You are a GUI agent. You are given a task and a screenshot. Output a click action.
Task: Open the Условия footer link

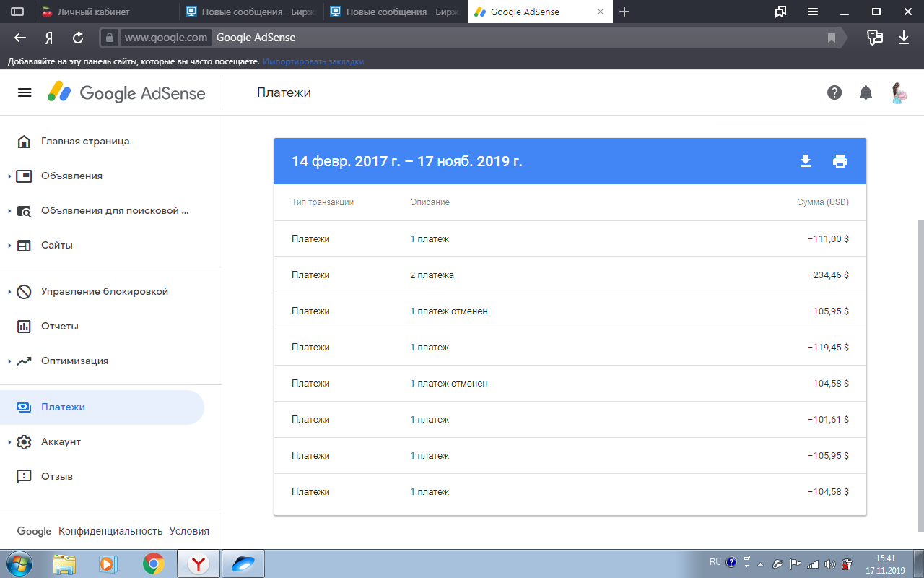(189, 531)
